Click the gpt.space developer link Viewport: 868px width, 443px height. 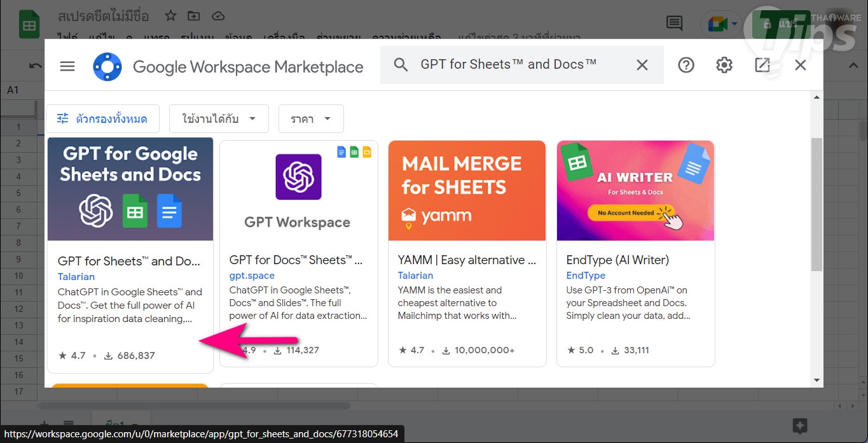(252, 276)
